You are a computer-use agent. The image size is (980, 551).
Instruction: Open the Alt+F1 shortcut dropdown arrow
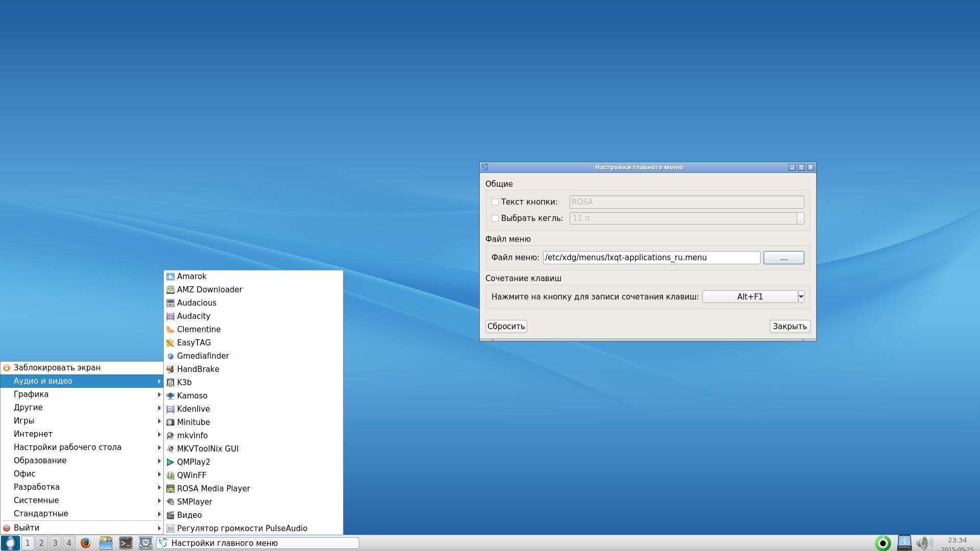801,297
